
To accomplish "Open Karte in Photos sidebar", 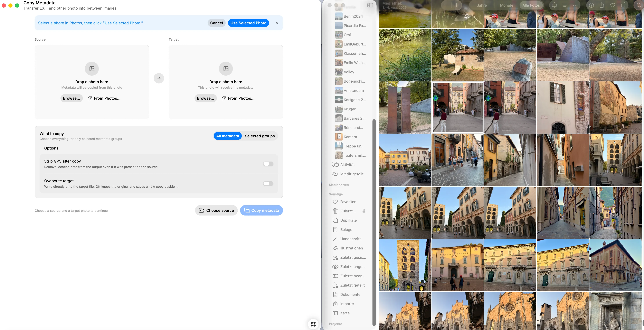I will (x=345, y=313).
